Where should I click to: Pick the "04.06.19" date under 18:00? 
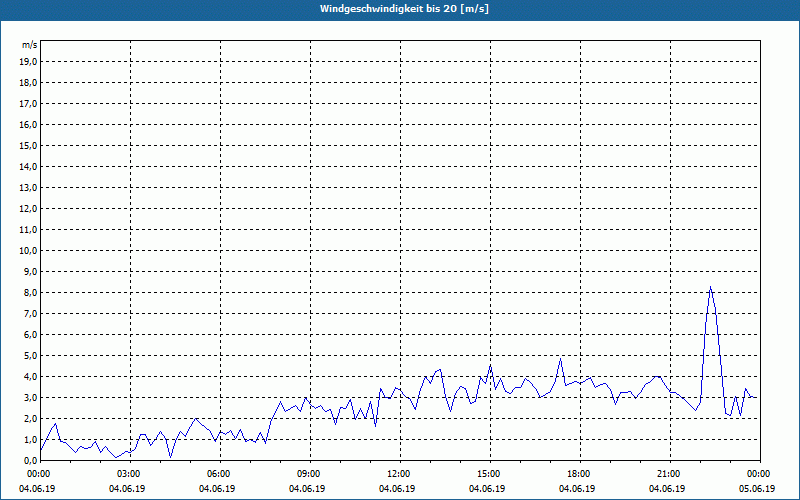coord(577,489)
